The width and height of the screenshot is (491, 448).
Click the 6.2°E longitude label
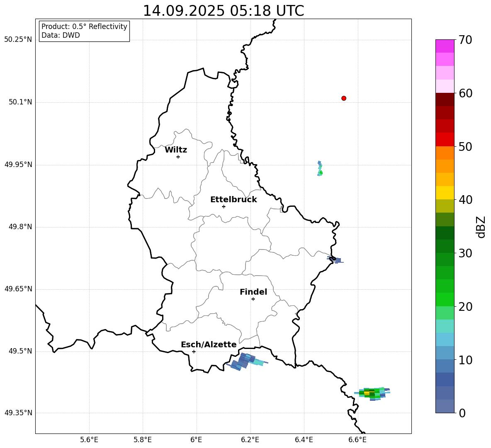click(x=250, y=440)
